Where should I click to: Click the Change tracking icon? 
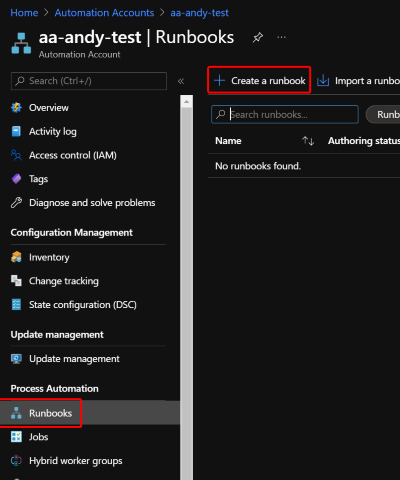(16, 281)
